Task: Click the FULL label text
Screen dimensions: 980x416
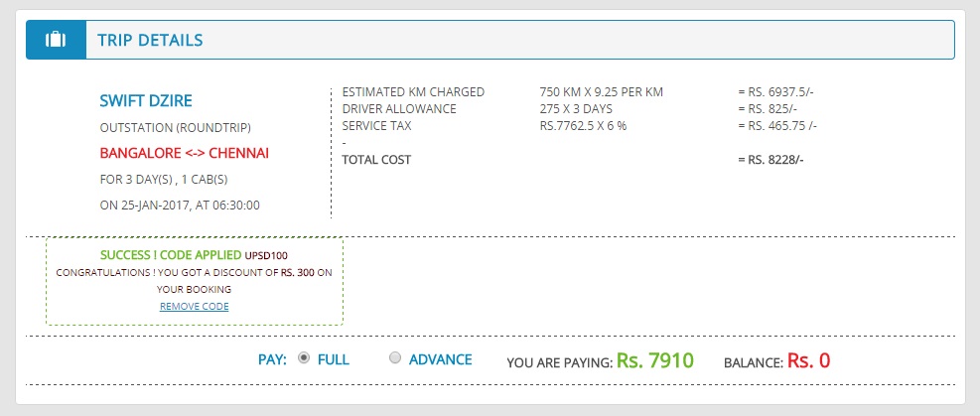Action: point(333,359)
